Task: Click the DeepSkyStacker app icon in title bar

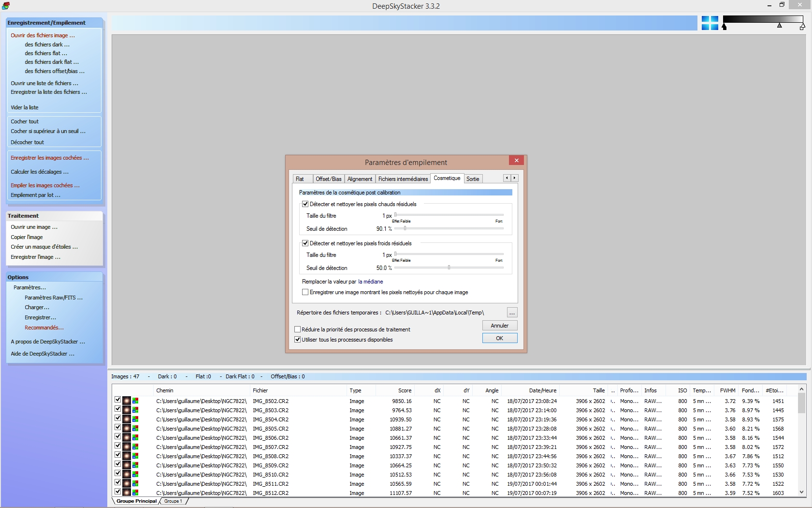Action: [x=6, y=6]
